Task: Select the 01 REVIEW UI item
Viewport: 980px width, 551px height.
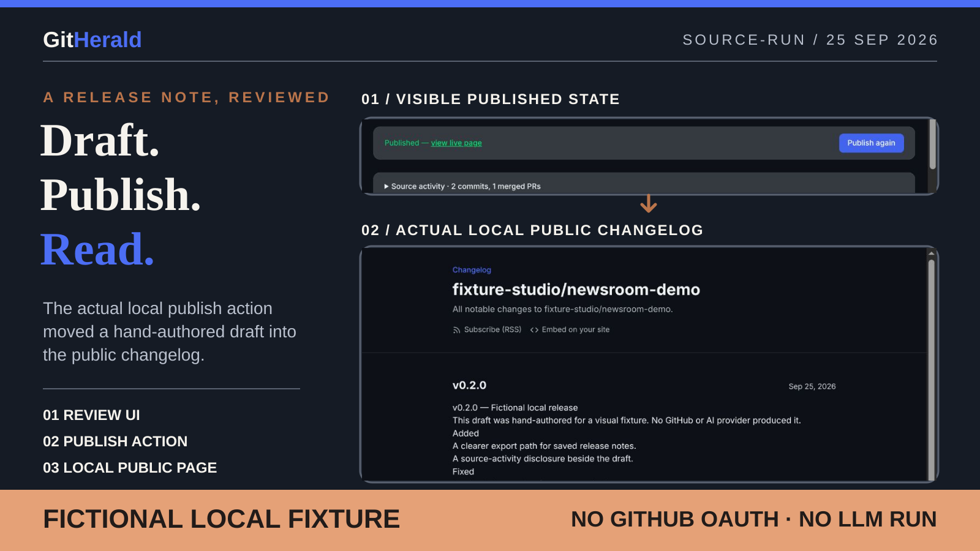Action: 91,415
